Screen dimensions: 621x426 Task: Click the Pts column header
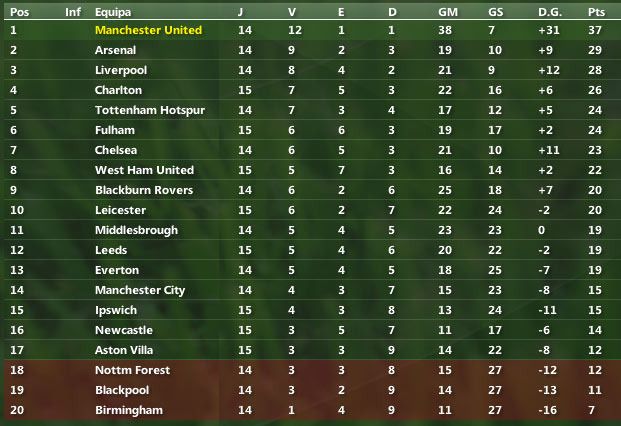click(596, 12)
